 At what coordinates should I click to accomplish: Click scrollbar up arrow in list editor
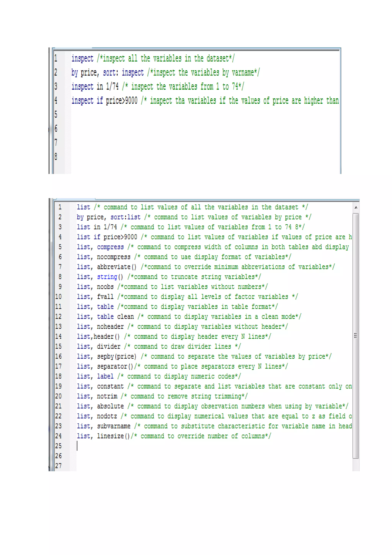(356, 207)
